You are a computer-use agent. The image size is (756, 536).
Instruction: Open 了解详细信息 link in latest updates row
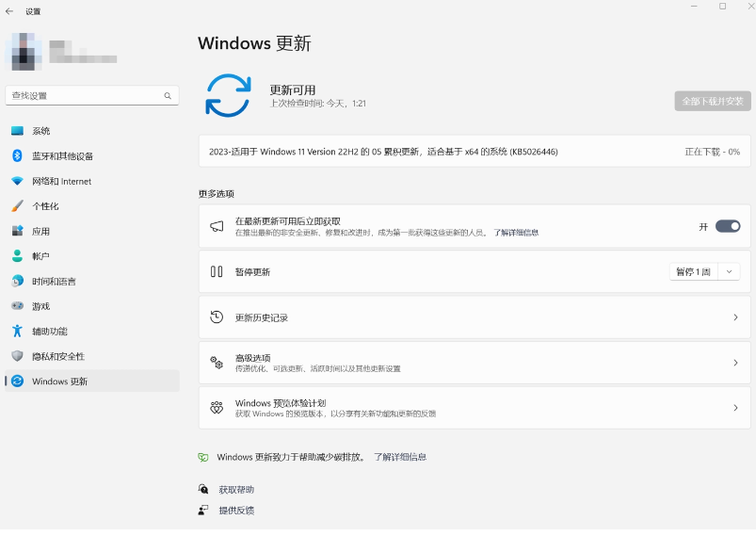pos(516,233)
